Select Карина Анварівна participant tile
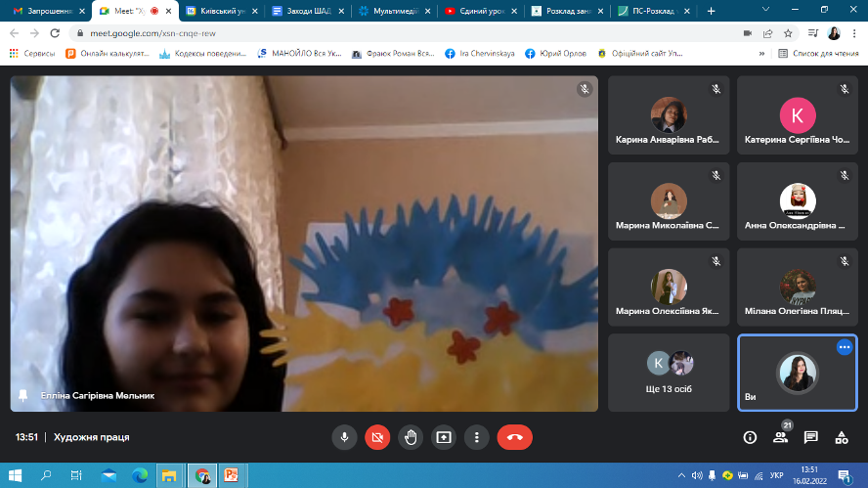Image resolution: width=868 pixels, height=488 pixels. [669, 115]
